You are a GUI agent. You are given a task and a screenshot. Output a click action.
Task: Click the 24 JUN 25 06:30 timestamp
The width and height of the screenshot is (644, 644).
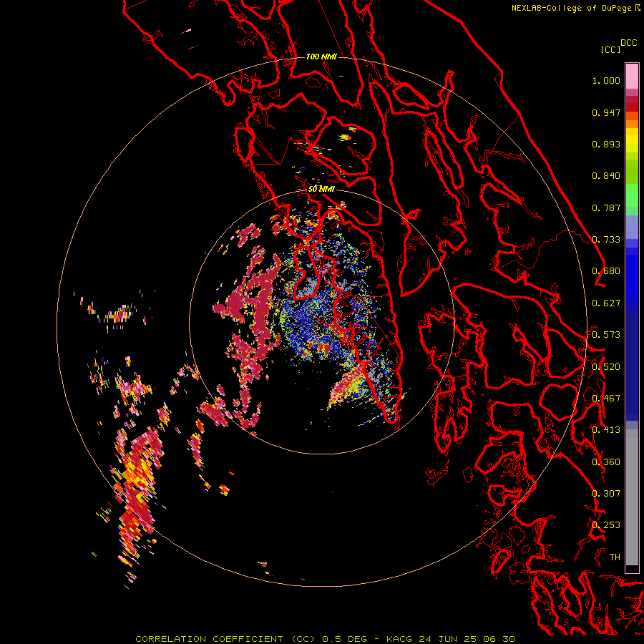467,639
